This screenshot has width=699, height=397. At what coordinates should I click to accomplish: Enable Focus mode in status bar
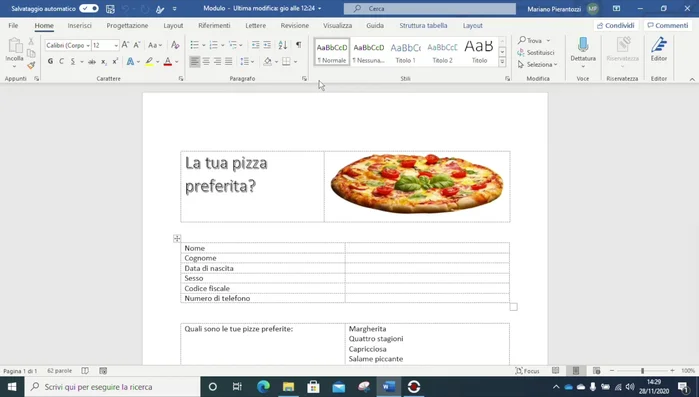pyautogui.click(x=527, y=371)
